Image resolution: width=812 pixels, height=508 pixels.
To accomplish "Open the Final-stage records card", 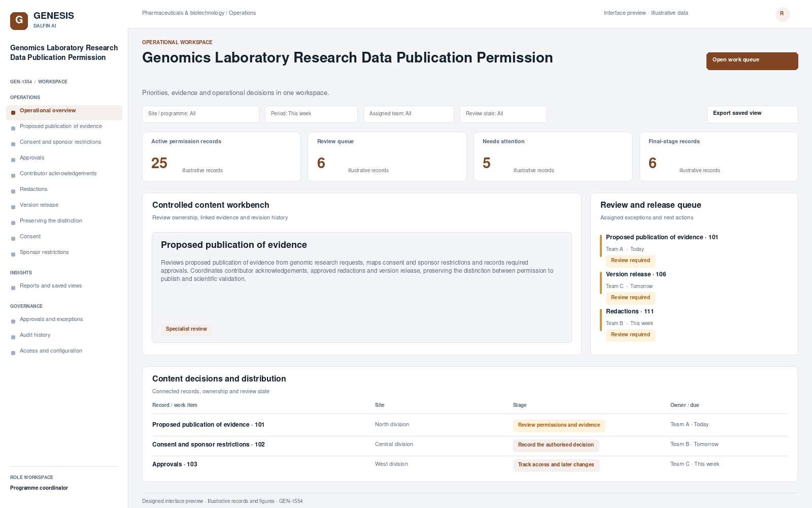I will 719,156.
